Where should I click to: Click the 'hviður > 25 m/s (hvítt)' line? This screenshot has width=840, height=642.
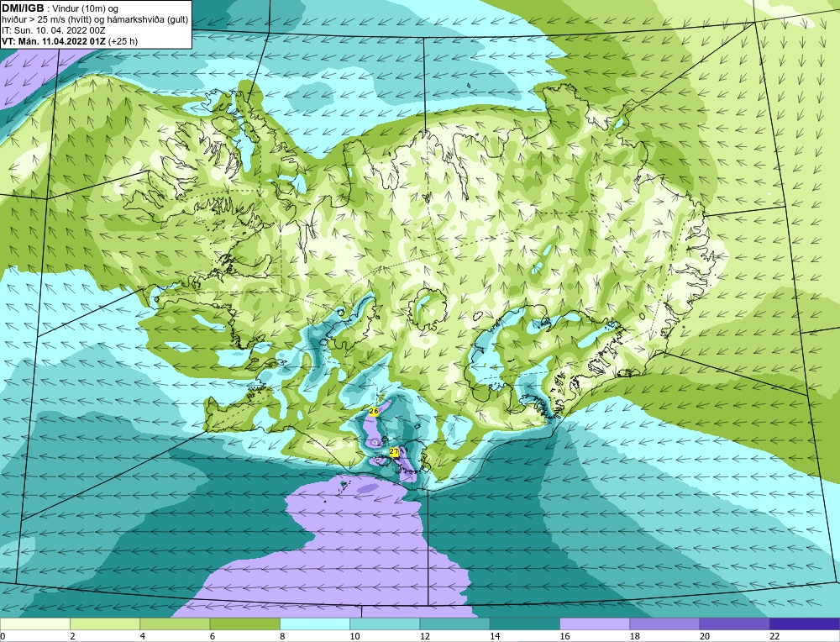point(46,20)
